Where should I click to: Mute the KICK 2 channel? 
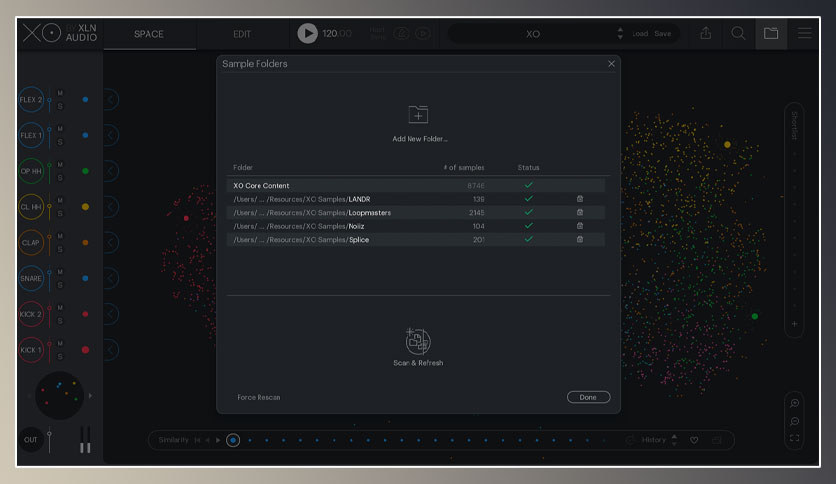60,308
